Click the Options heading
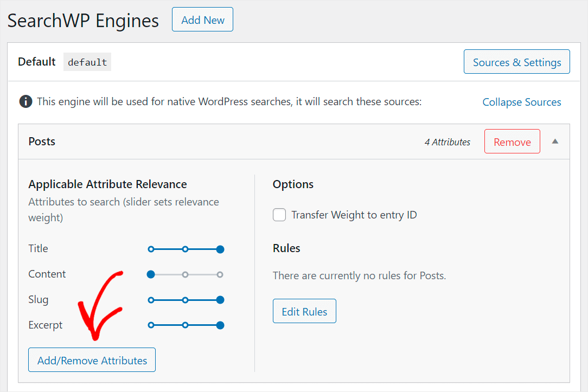This screenshot has height=392, width=588. click(293, 184)
